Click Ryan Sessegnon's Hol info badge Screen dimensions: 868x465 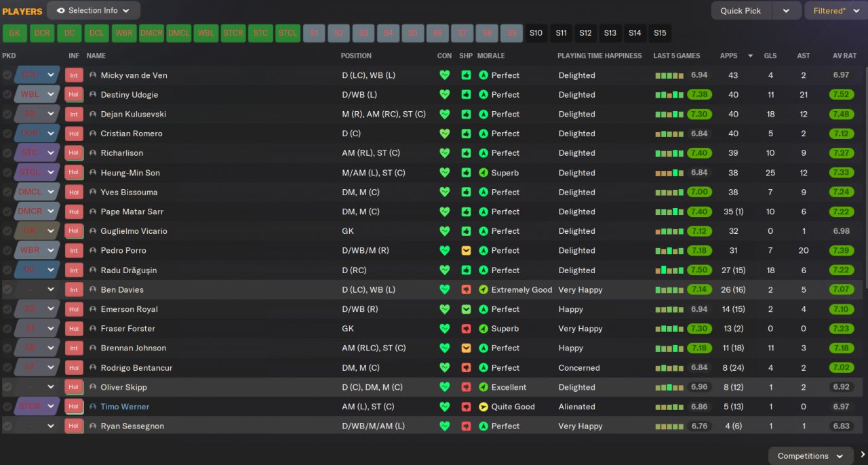(74, 426)
